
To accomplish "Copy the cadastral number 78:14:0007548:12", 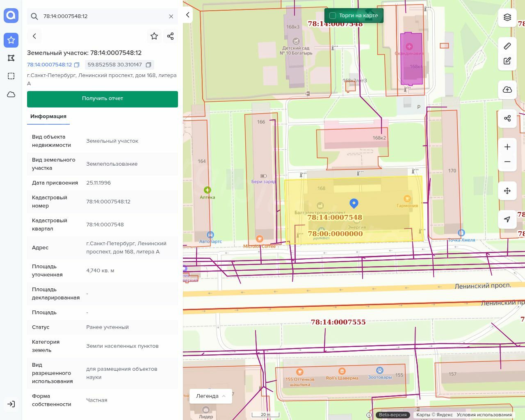I will point(77,65).
